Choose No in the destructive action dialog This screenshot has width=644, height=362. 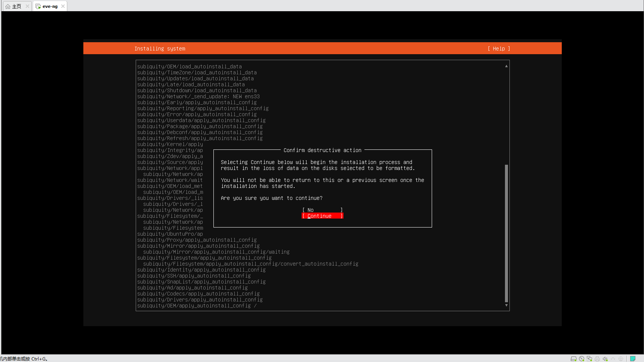tap(322, 210)
